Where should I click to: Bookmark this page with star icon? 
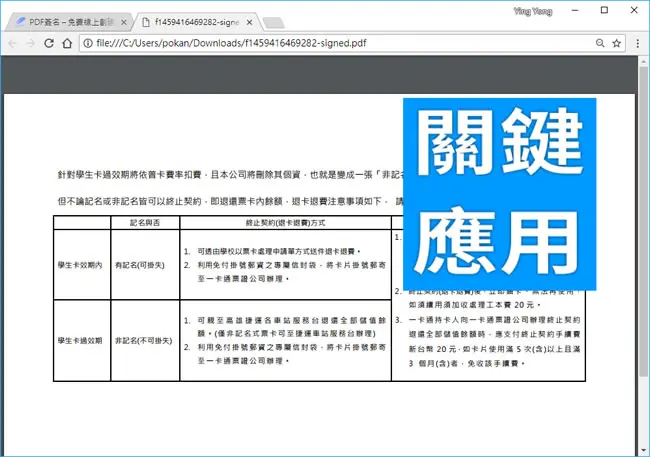(616, 43)
